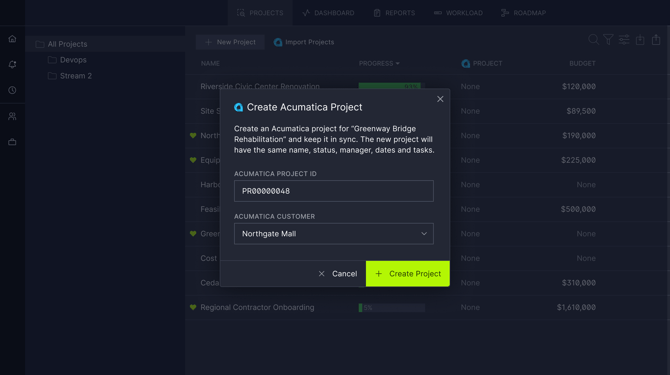Open Regional Contractor Onboarding project
Screen dimensions: 670x375
click(x=257, y=307)
